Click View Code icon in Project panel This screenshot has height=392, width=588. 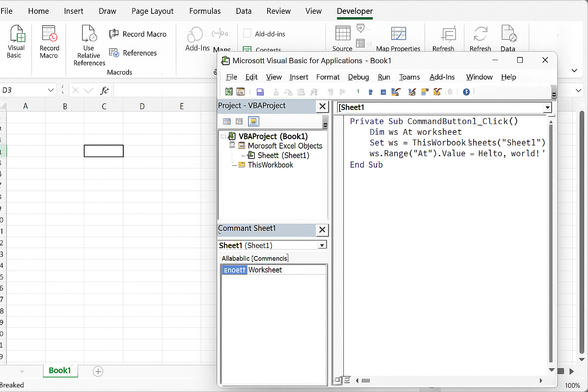click(227, 122)
